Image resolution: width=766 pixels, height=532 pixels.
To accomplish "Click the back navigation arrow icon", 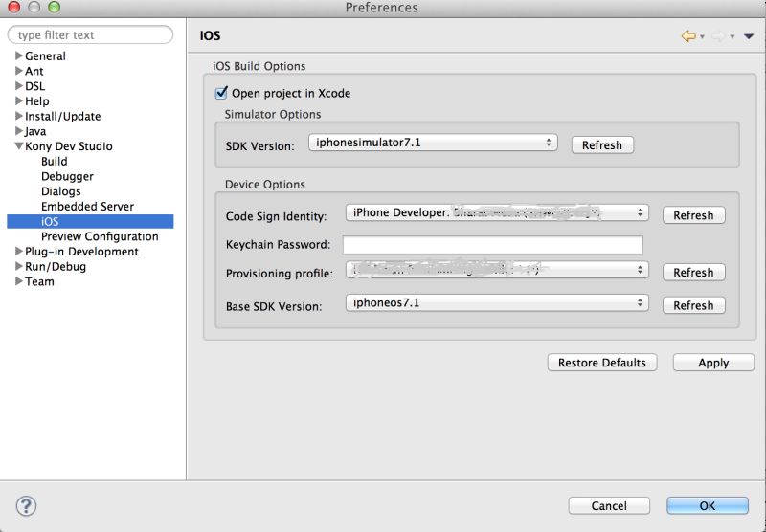I will 688,36.
